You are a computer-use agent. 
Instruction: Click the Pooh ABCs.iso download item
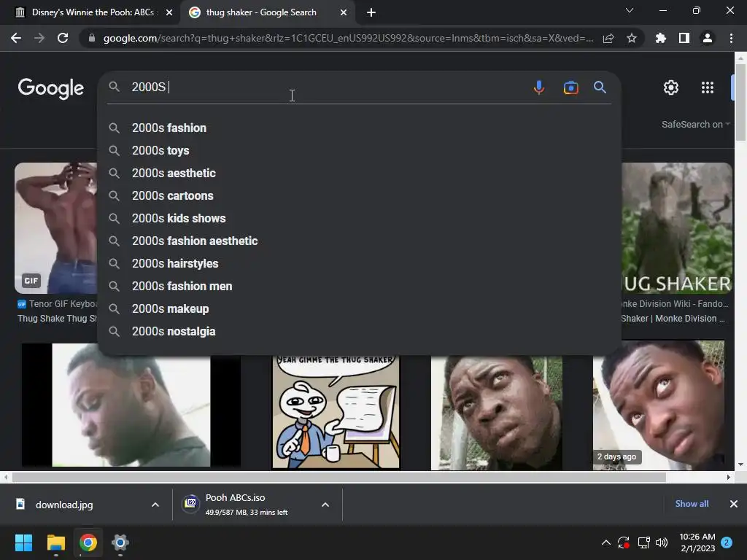[248, 505]
